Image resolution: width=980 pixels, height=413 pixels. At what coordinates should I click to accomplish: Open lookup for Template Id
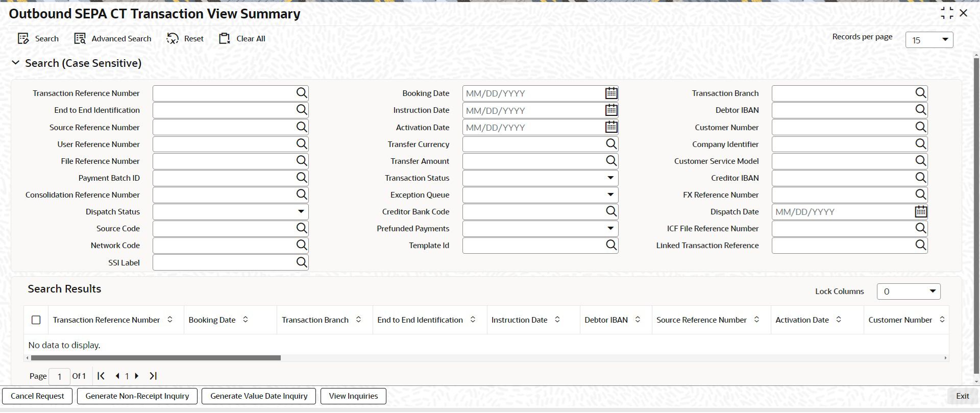click(x=611, y=245)
